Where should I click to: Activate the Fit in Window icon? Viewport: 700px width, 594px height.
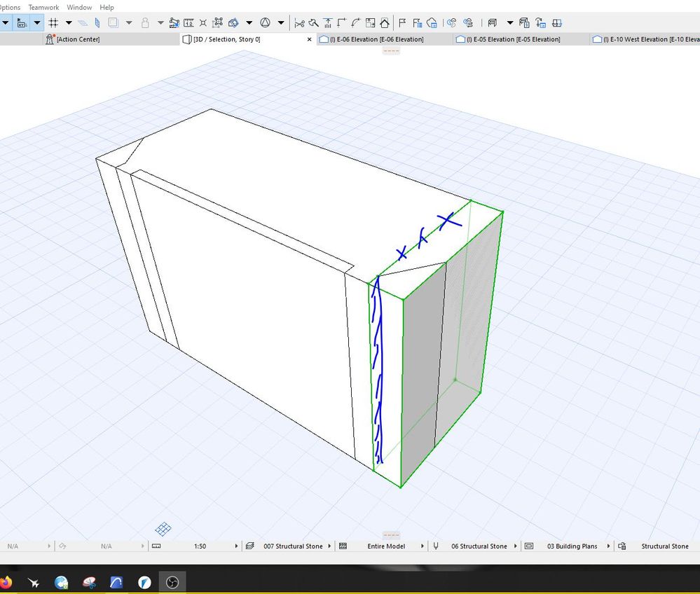369,22
